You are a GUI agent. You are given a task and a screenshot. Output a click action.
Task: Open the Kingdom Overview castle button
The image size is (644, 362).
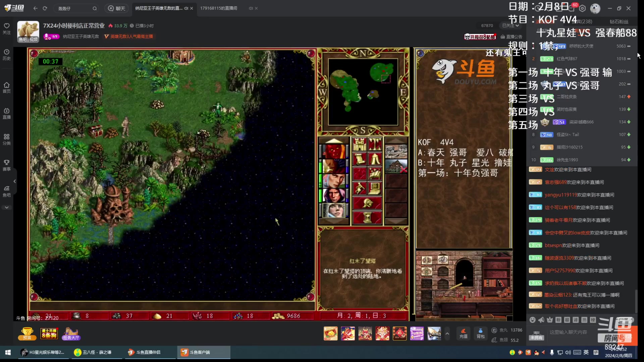360,144
